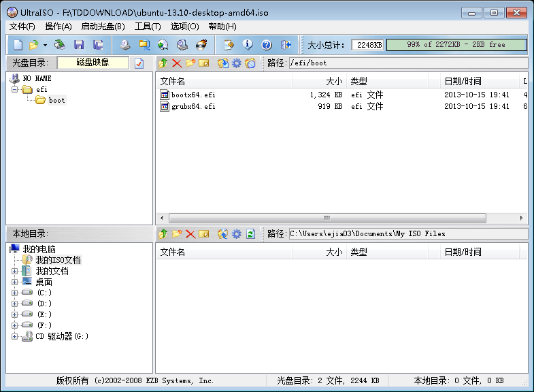The image size is (534, 392).
Task: Click the 磁盘映像 image type button
Action: coord(93,63)
